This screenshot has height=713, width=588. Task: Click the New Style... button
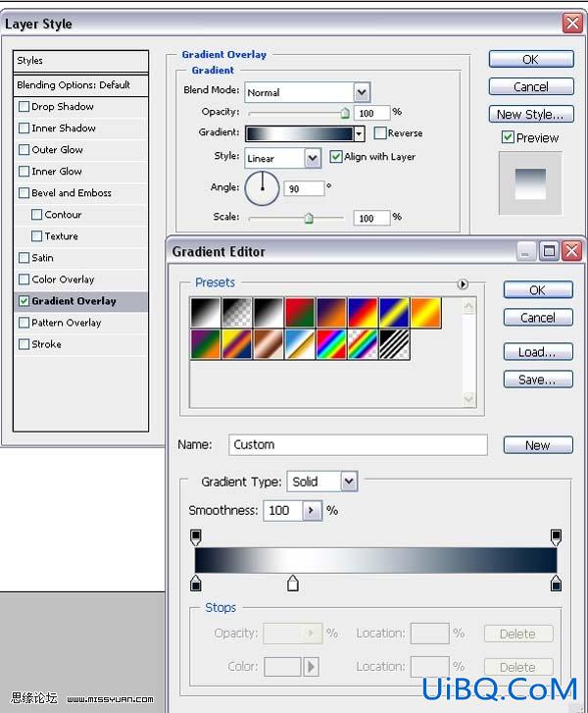point(531,114)
